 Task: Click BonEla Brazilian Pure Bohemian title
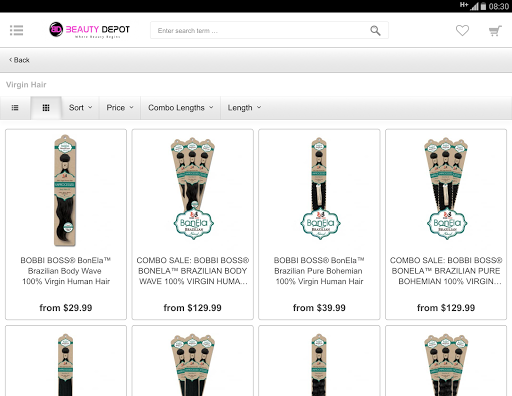(319, 271)
